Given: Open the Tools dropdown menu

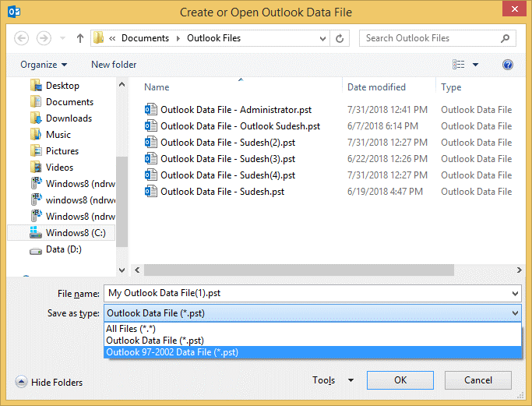Looking at the screenshot, I should [x=333, y=380].
